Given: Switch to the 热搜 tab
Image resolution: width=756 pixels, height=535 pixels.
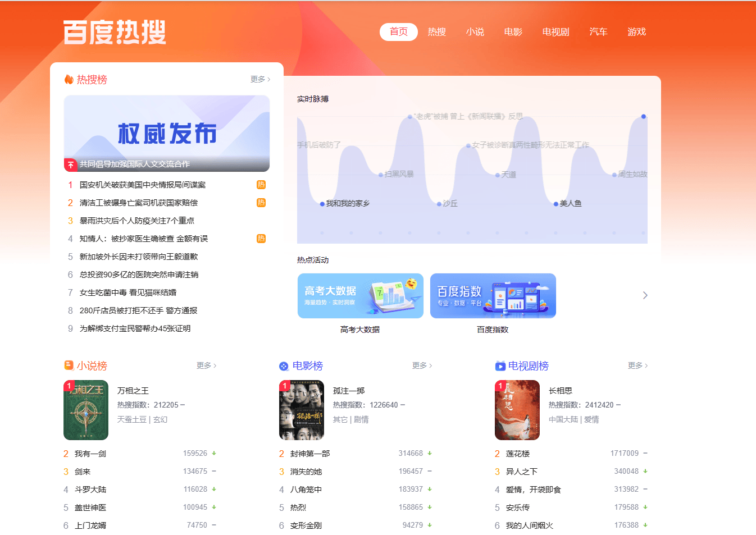Looking at the screenshot, I should click(437, 32).
